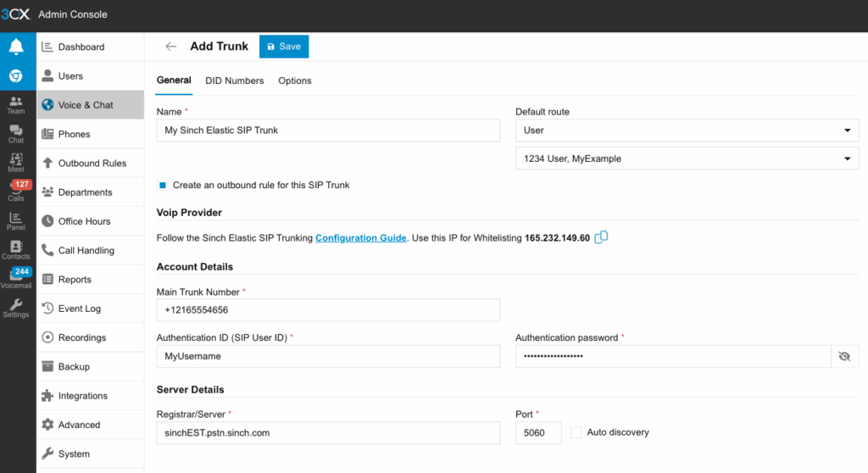This screenshot has height=473, width=868.
Task: Toggle Create an outbound rule checkbox
Action: pyautogui.click(x=162, y=185)
